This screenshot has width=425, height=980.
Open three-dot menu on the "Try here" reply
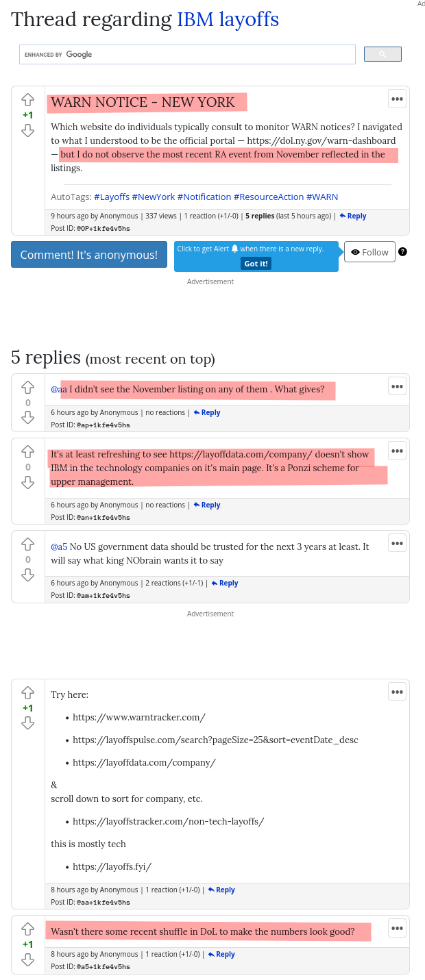[x=397, y=692]
